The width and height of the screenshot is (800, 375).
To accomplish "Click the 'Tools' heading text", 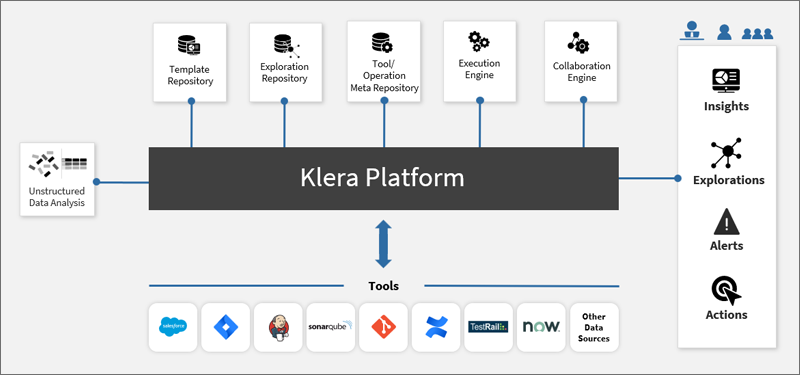I will (384, 286).
